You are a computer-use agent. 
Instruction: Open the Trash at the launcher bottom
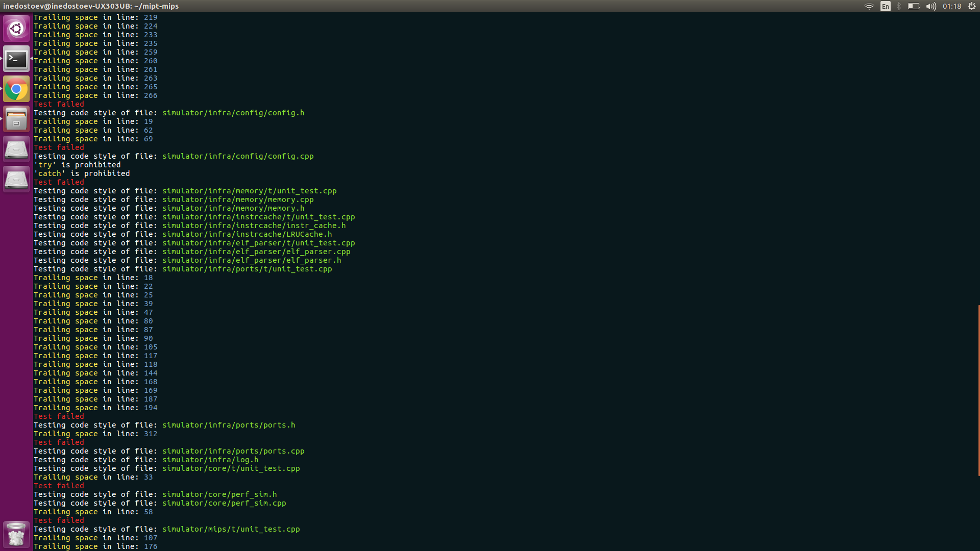click(x=16, y=535)
